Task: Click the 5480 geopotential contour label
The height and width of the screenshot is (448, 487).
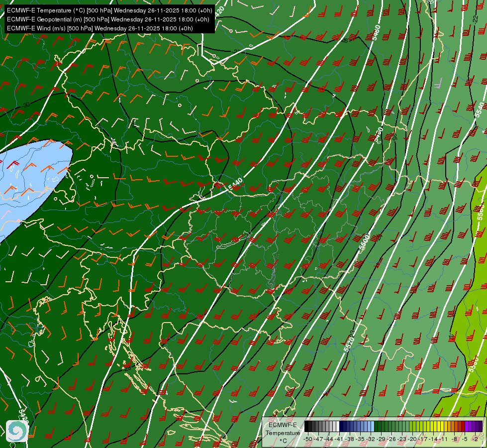Action: click(x=378, y=134)
